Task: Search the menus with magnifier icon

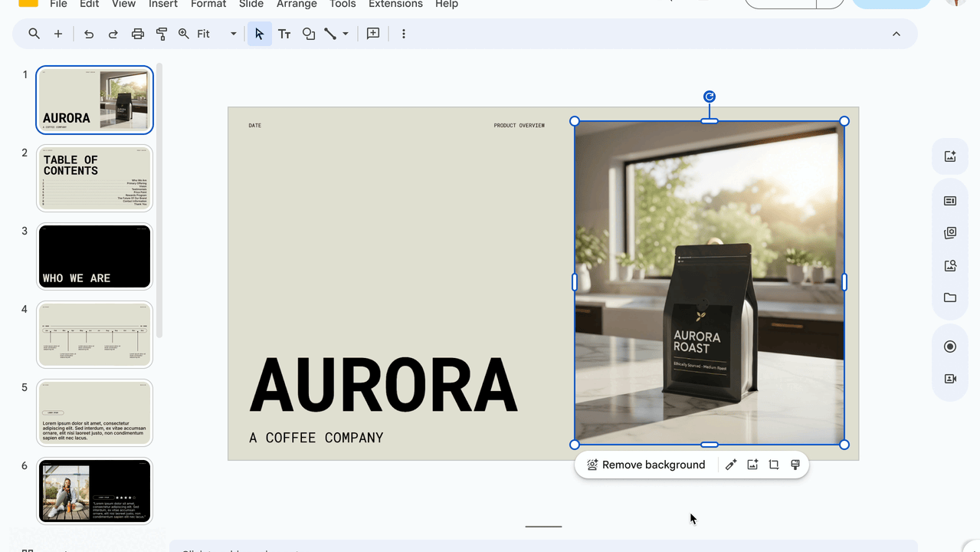Action: tap(34, 34)
